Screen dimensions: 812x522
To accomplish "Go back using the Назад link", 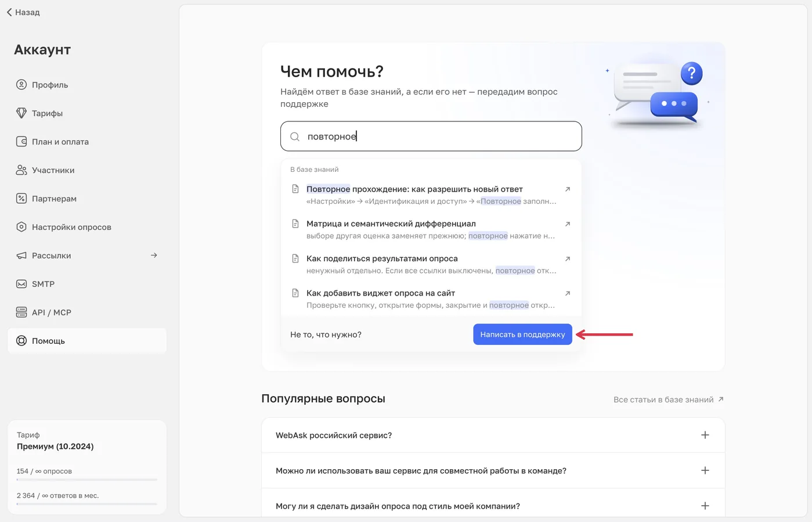I will coord(23,12).
